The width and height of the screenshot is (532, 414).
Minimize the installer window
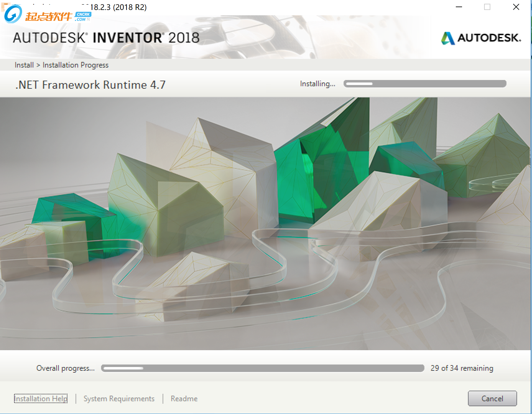[459, 7]
